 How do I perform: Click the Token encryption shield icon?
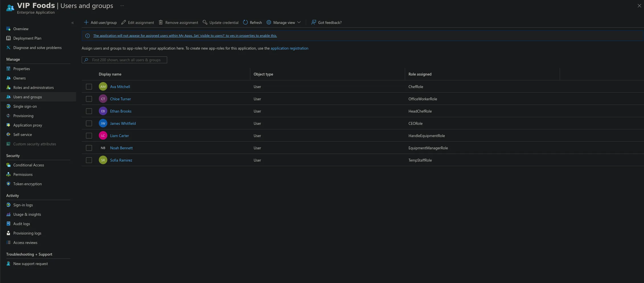pyautogui.click(x=8, y=184)
